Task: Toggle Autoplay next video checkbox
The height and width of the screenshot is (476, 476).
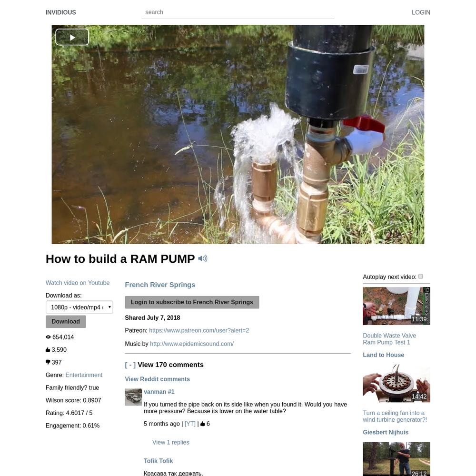Action: click(x=420, y=276)
